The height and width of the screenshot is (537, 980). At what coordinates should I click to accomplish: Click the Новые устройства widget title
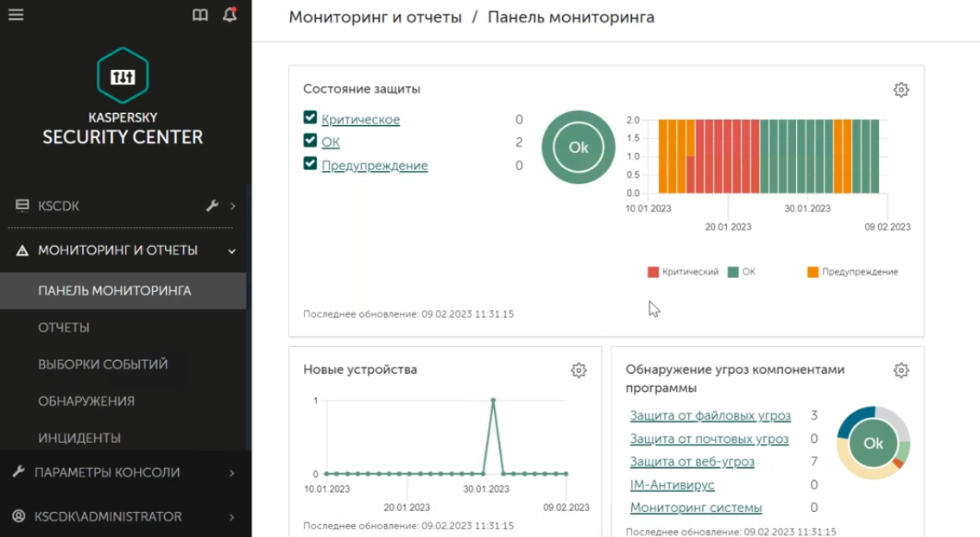point(360,370)
